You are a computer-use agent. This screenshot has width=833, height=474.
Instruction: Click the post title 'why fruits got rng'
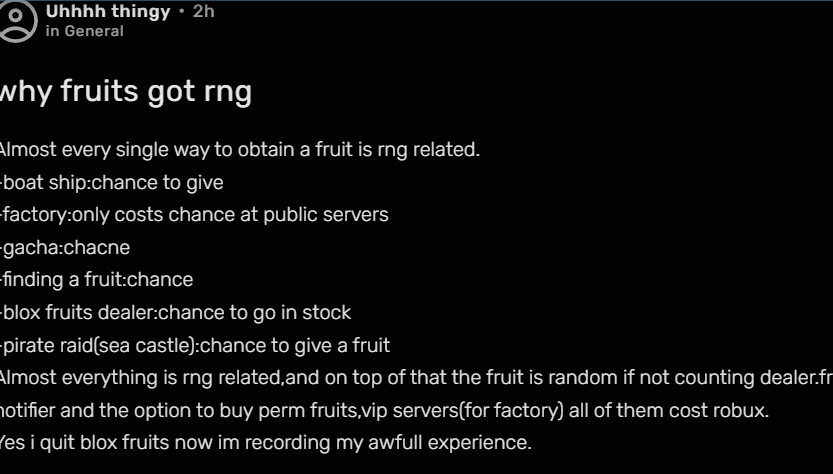(x=124, y=92)
